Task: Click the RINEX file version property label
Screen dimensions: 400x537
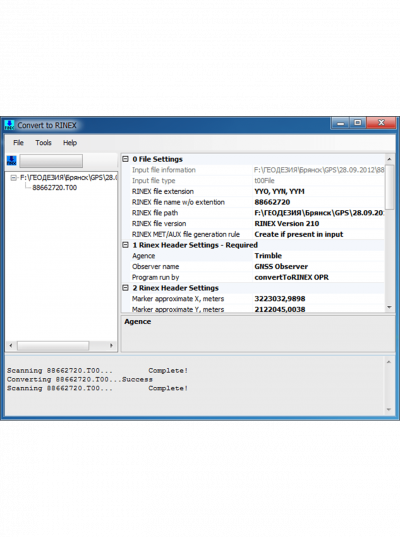Action: (159, 224)
